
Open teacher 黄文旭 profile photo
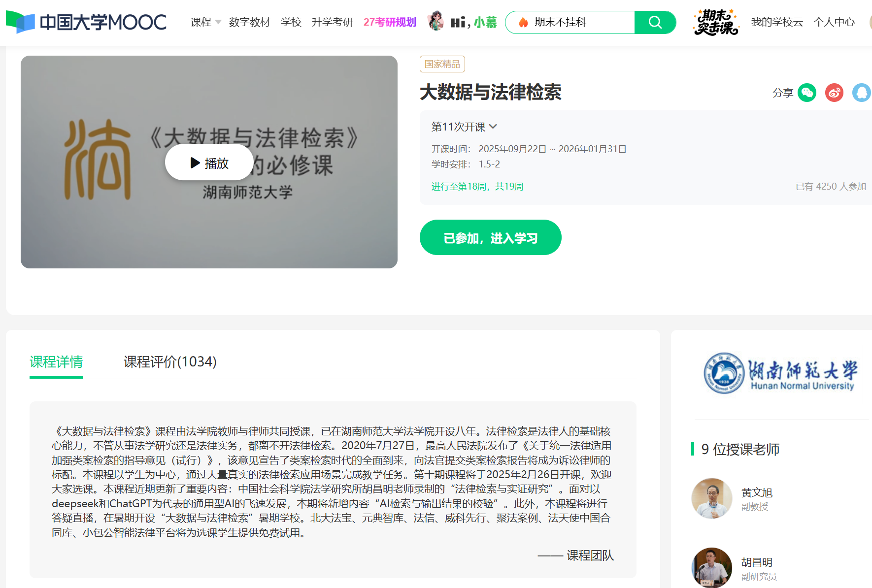711,498
